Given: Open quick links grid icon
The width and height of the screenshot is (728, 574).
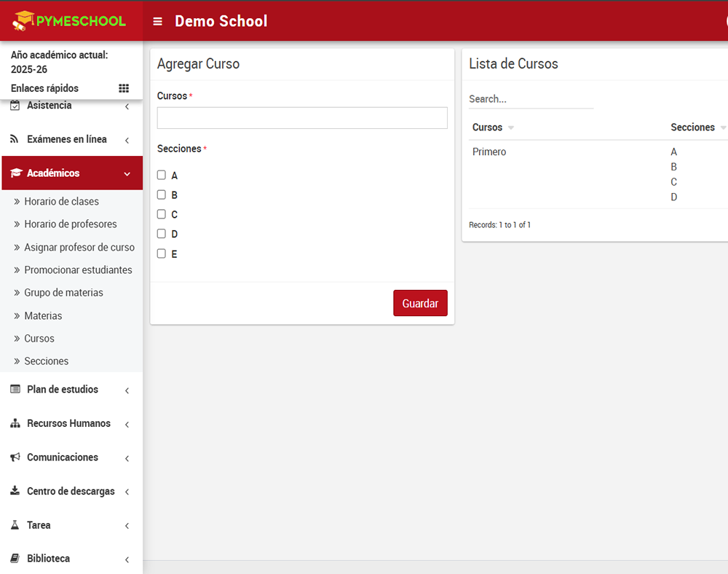Looking at the screenshot, I should pos(124,88).
